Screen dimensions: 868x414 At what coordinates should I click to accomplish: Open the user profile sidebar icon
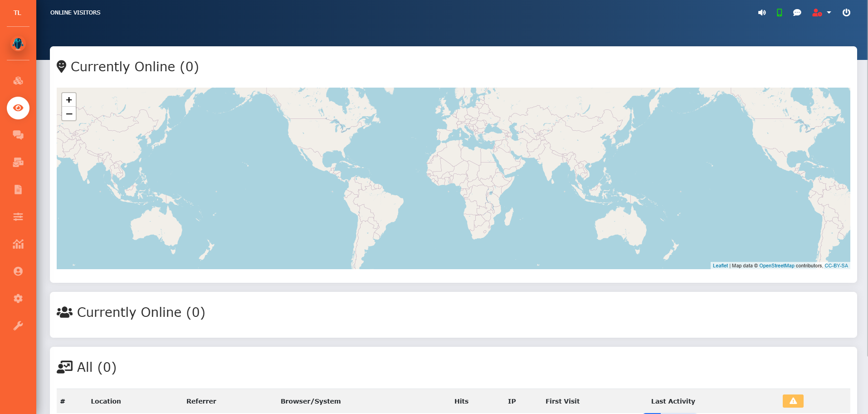pyautogui.click(x=18, y=271)
